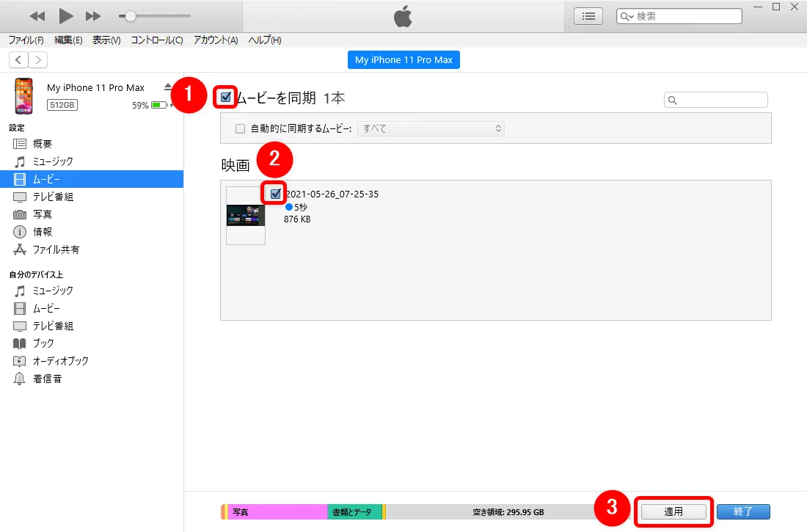Image resolution: width=807 pixels, height=532 pixels.
Task: Click the movie search field
Action: tap(716, 100)
